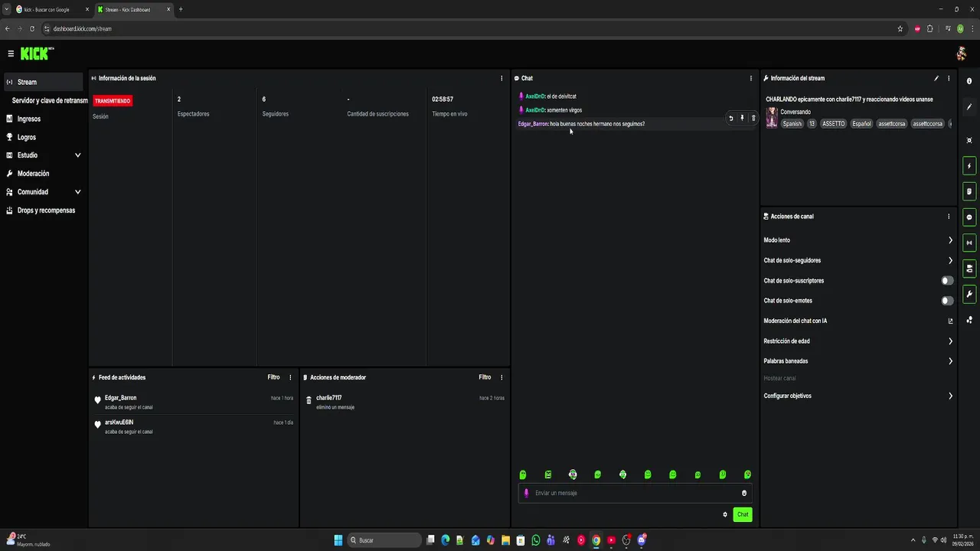Viewport: 980px width, 551px height.
Task: Open the Filtro menu in Feed de actividades
Action: (273, 377)
